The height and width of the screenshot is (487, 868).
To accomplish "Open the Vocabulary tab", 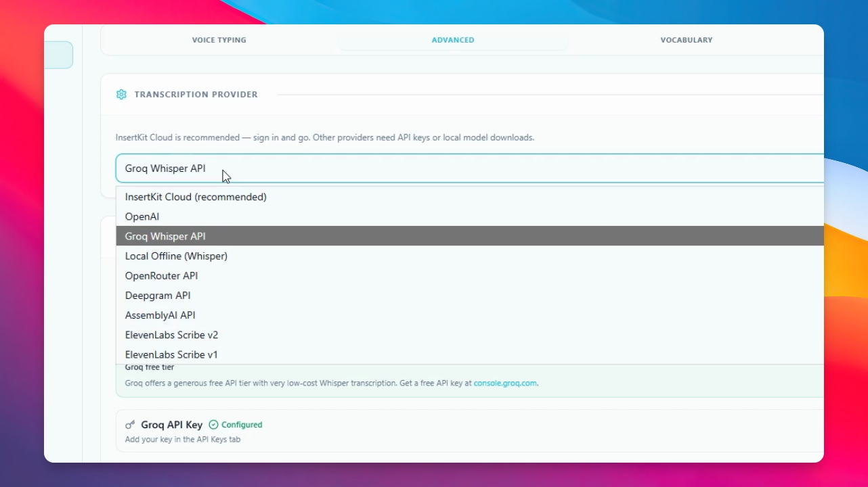I will point(687,40).
